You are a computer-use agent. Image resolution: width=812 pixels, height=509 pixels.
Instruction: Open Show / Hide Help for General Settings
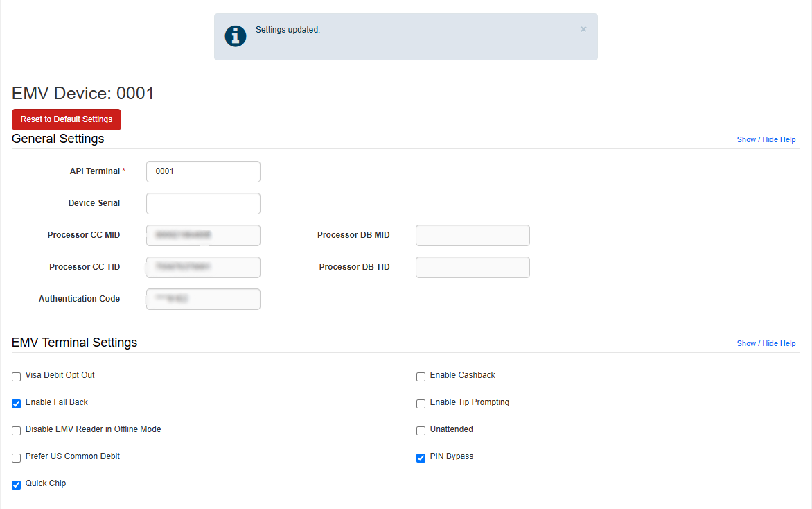pos(766,139)
